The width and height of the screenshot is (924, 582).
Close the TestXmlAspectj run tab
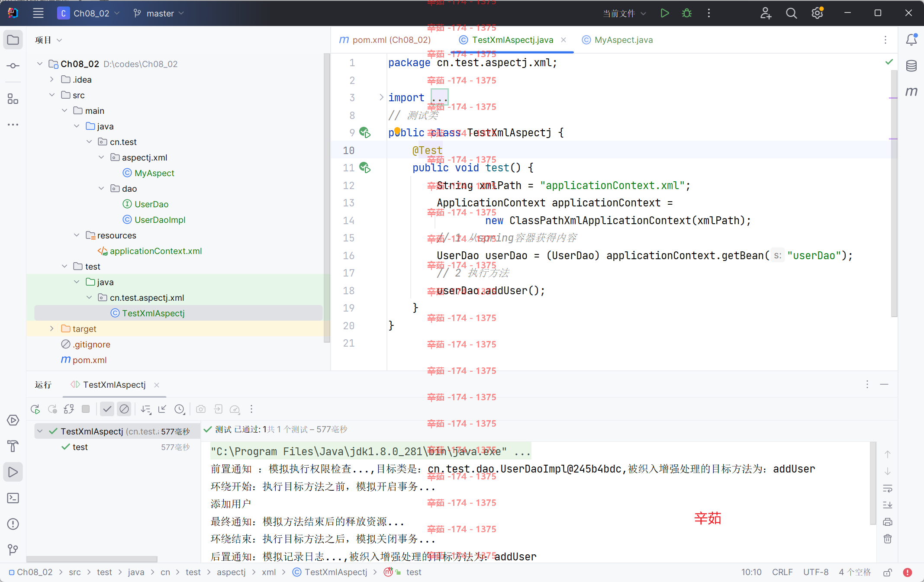tap(157, 385)
